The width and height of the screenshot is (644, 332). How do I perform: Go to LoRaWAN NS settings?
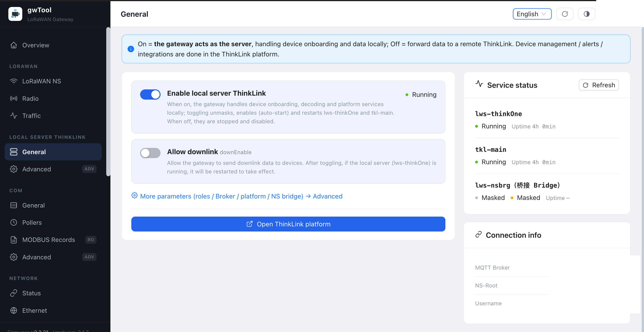coord(53,81)
